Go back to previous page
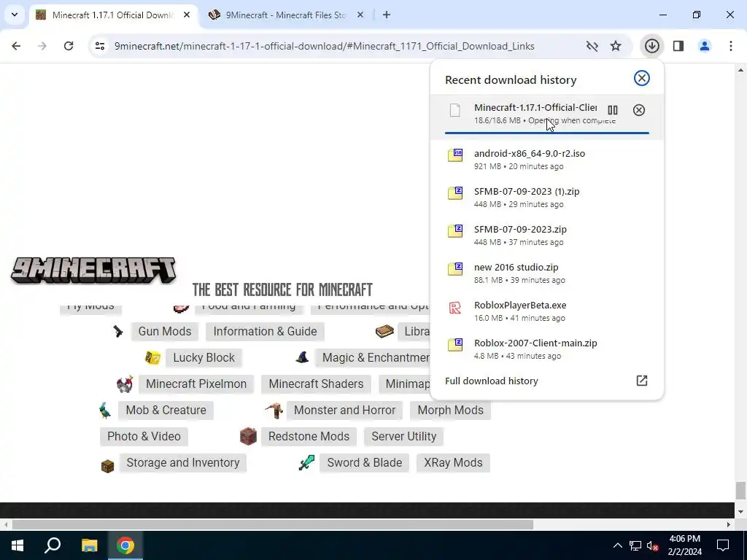The width and height of the screenshot is (747, 560). [16, 46]
